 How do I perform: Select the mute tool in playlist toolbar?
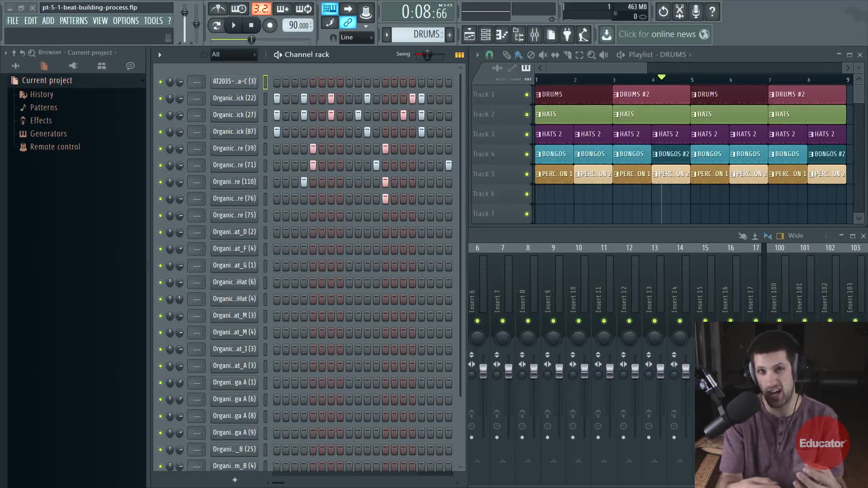click(543, 55)
